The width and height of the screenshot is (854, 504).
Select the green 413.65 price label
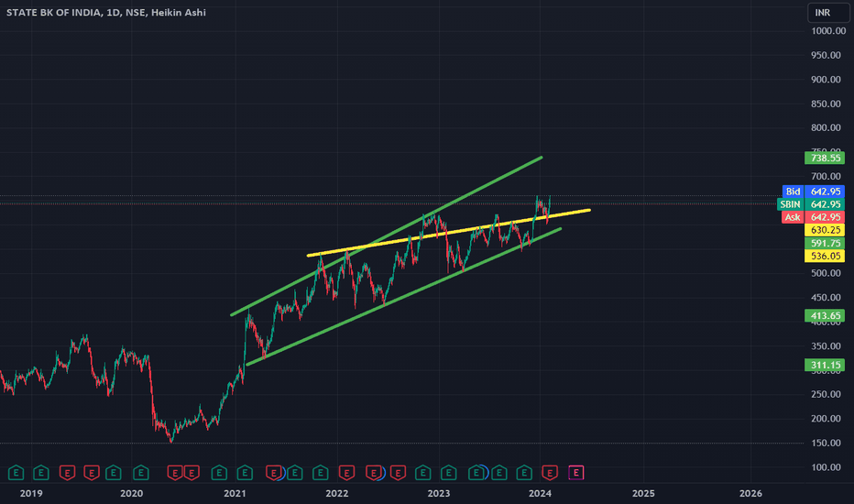click(x=825, y=315)
